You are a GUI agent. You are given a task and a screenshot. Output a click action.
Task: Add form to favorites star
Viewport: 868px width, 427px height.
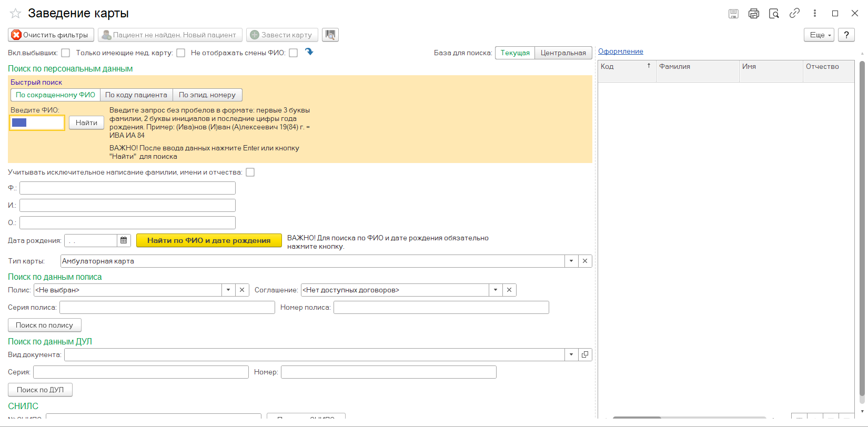tap(15, 14)
